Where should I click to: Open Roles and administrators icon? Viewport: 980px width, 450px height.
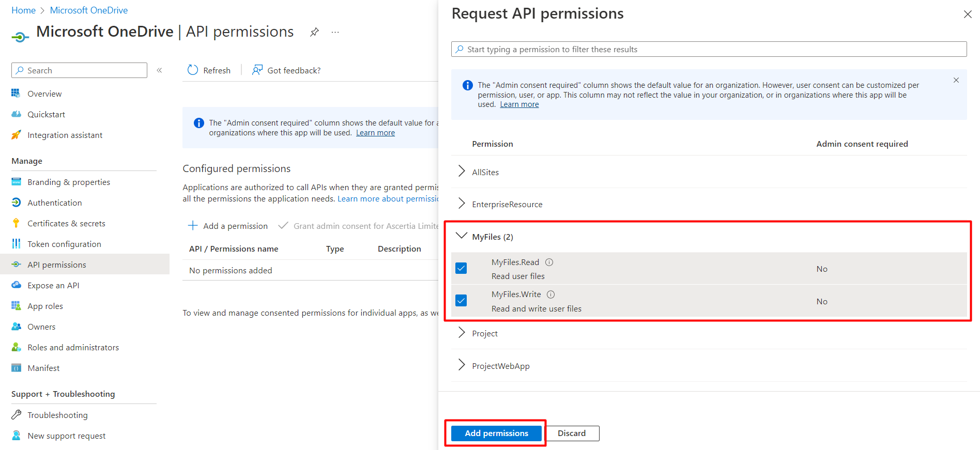coord(16,347)
